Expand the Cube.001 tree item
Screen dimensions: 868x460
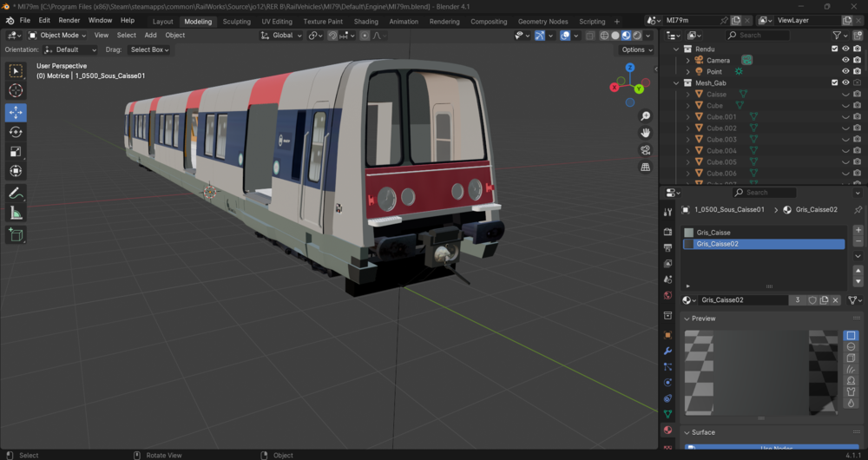688,117
